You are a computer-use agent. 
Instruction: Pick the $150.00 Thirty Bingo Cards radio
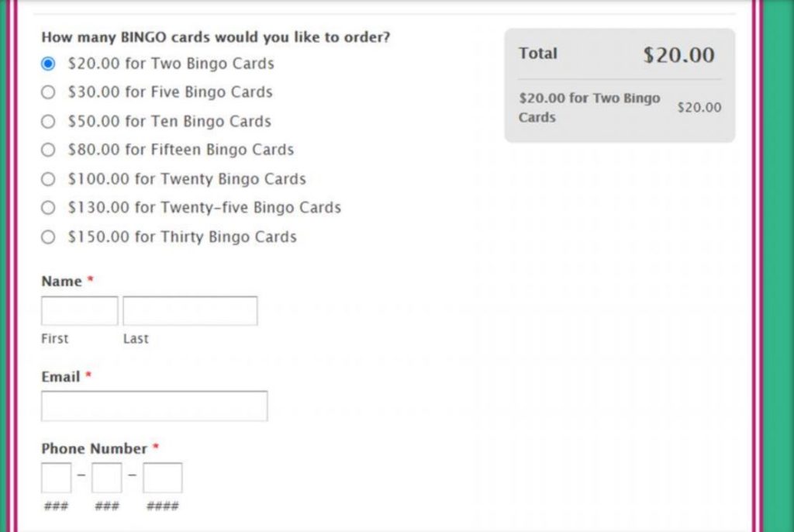click(49, 237)
